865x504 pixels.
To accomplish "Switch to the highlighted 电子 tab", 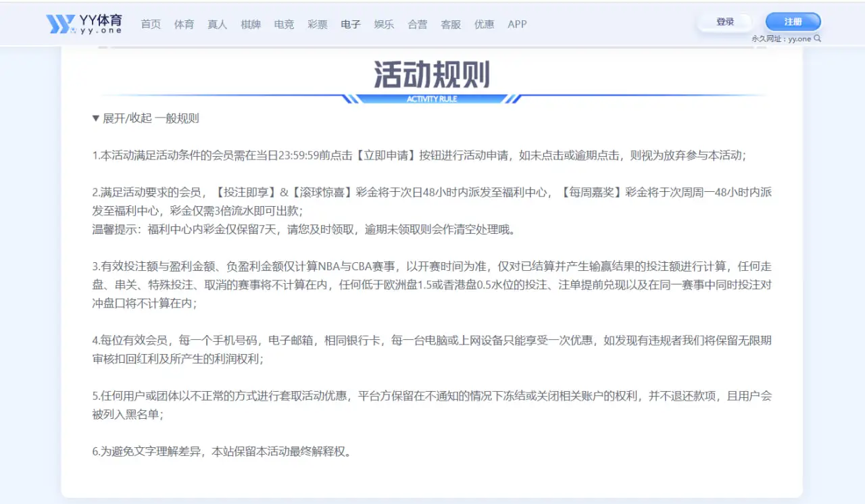I will tap(351, 24).
